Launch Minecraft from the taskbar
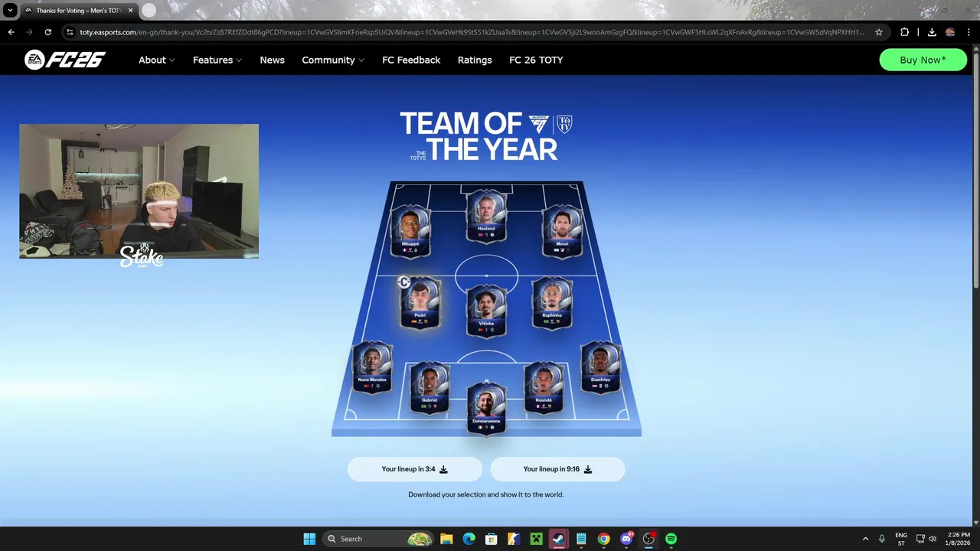Image resolution: width=980 pixels, height=551 pixels. click(536, 539)
